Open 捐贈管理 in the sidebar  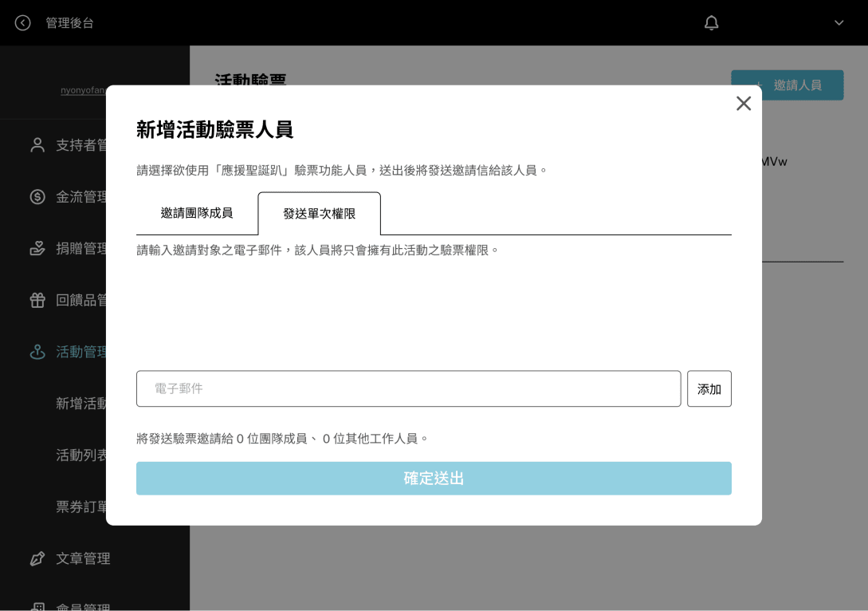pos(81,248)
